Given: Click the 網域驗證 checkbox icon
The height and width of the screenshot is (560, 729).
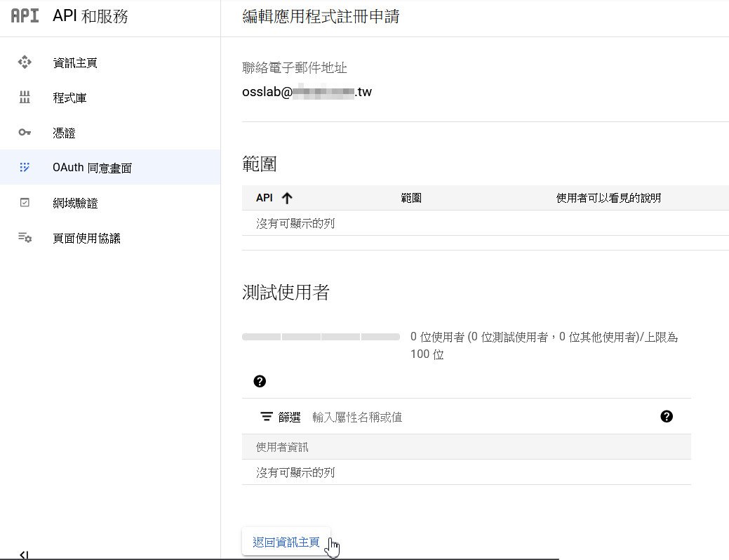Looking at the screenshot, I should [25, 203].
